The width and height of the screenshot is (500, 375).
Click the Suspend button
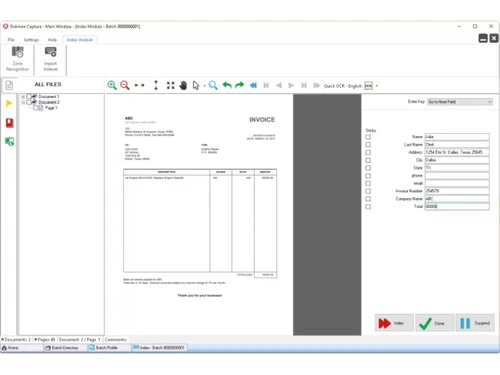point(475,323)
